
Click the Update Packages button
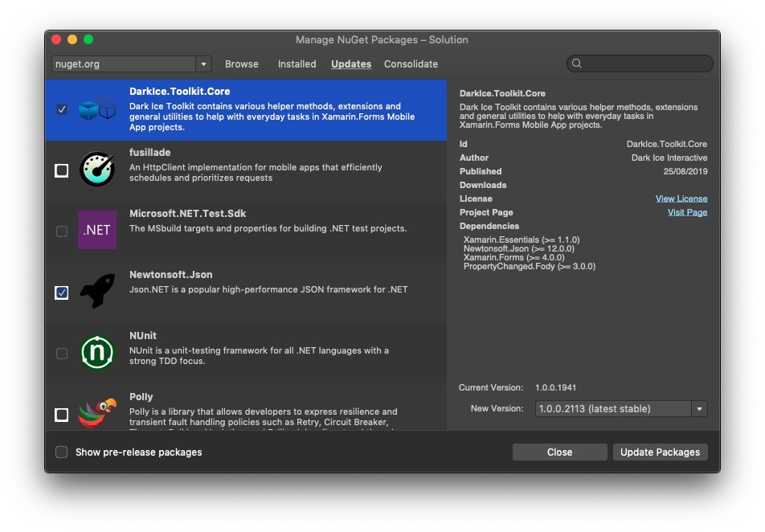pyautogui.click(x=660, y=452)
